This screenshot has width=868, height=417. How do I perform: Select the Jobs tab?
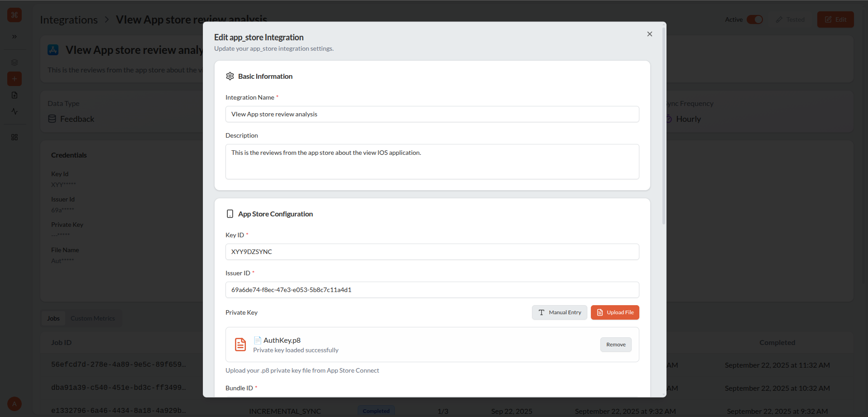53,318
